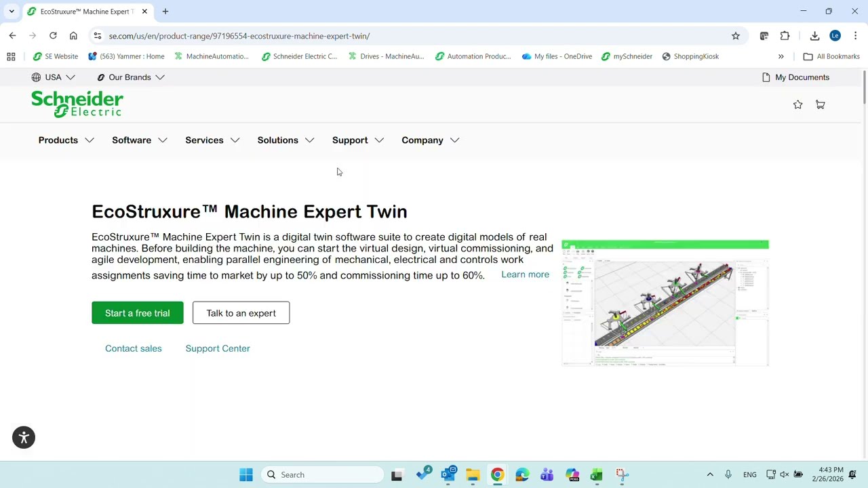868x488 pixels.
Task: Open Microsoft 365 Copilot from taskbar
Action: 572,474
